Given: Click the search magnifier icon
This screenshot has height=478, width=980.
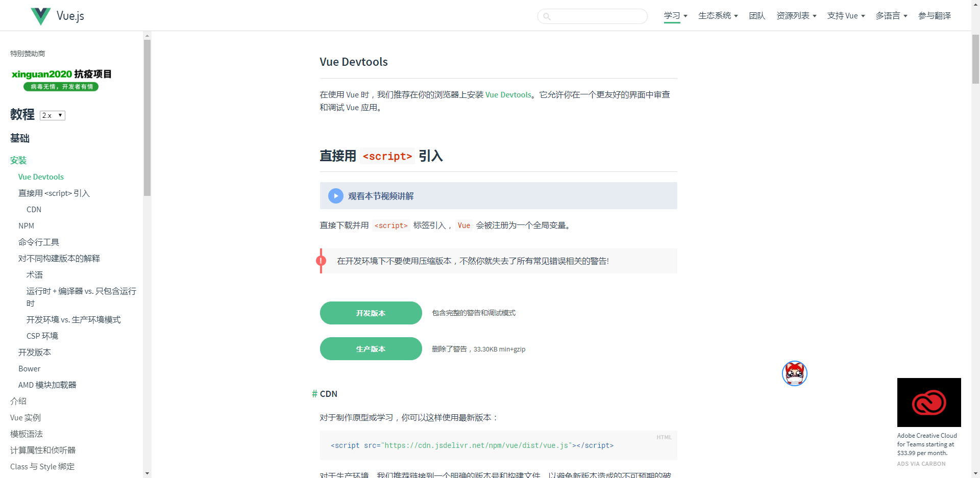Looking at the screenshot, I should point(547,16).
